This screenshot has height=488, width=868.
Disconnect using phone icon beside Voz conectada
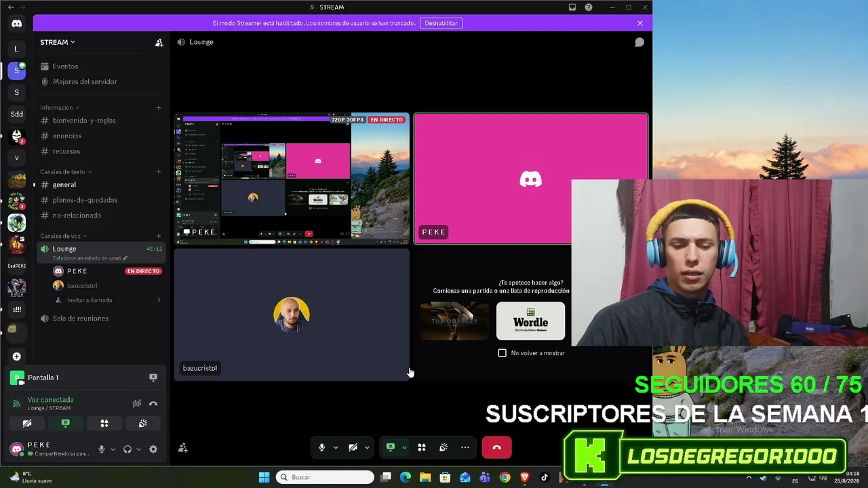[153, 403]
